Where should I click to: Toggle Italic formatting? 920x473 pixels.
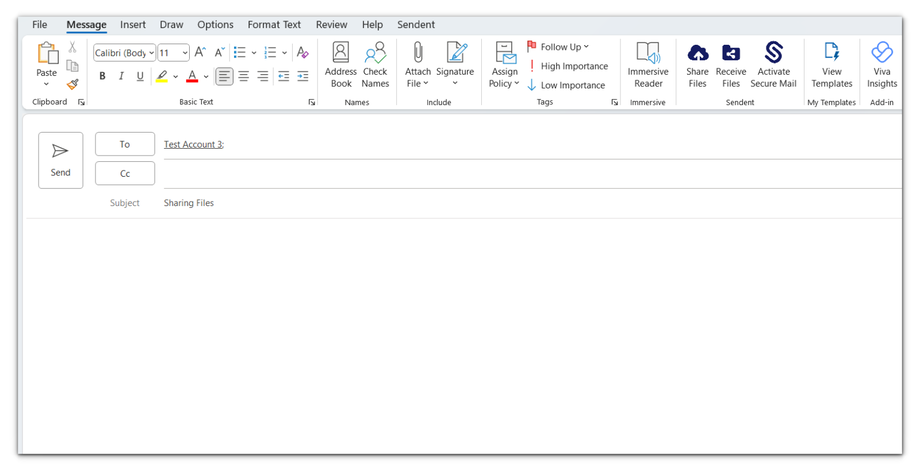pyautogui.click(x=121, y=76)
